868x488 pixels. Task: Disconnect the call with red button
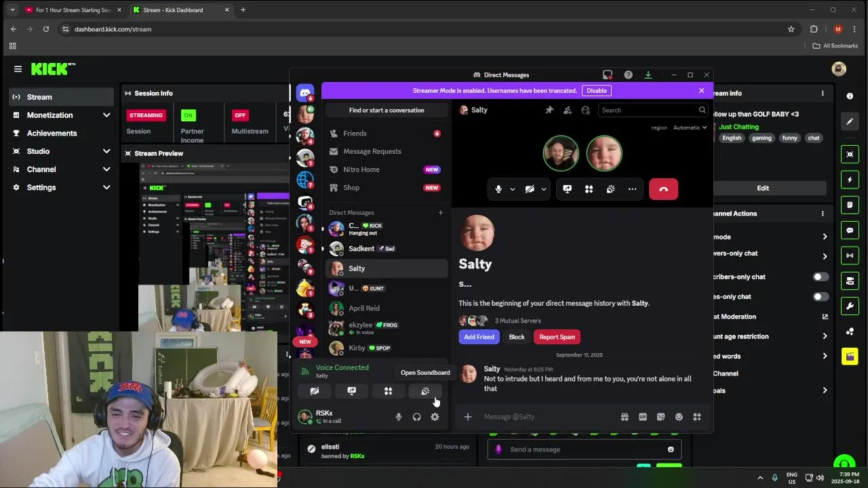click(663, 189)
